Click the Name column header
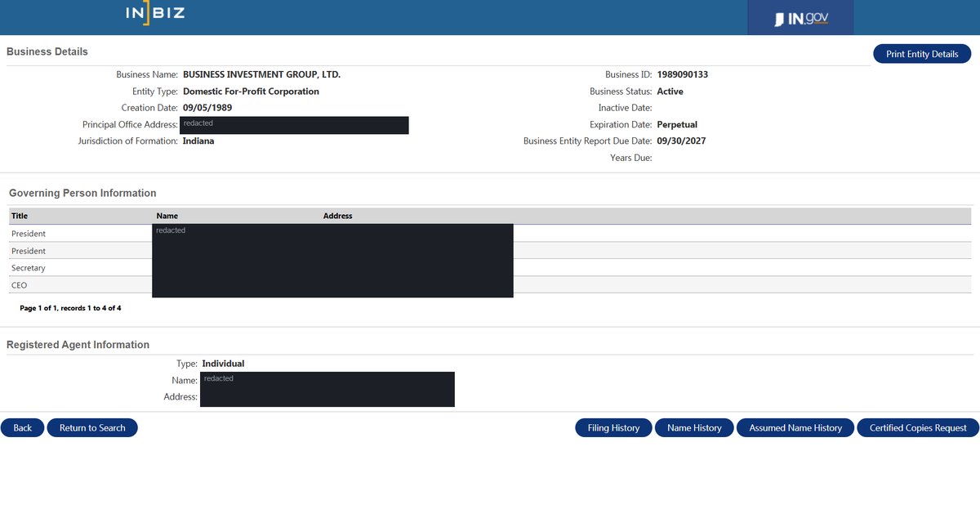This screenshot has height=527, width=980. [167, 216]
